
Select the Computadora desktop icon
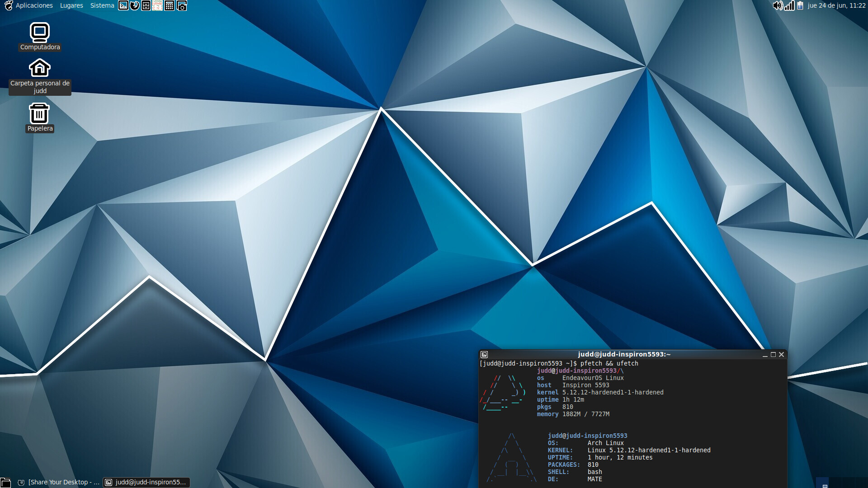pyautogui.click(x=40, y=37)
